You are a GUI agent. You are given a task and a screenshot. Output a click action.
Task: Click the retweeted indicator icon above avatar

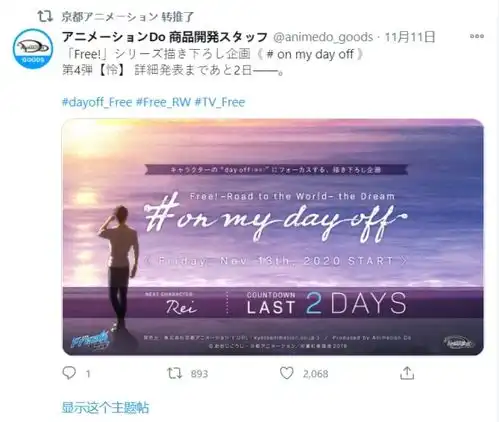pyautogui.click(x=45, y=16)
